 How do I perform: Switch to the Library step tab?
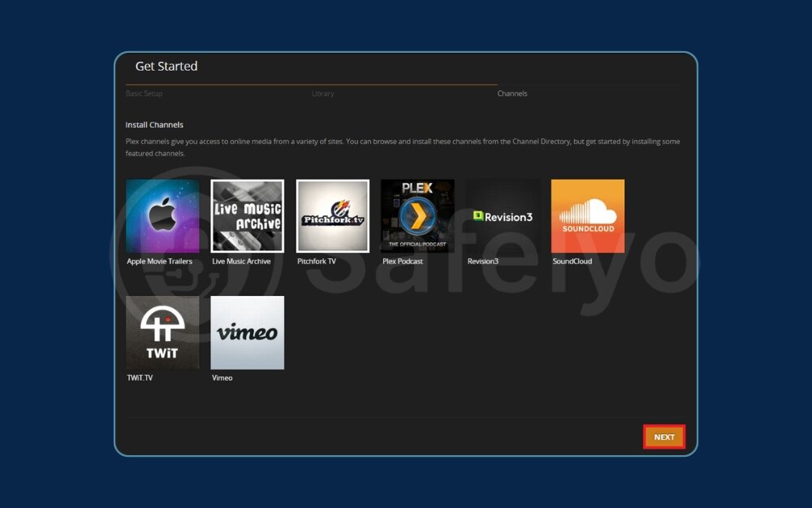point(322,93)
